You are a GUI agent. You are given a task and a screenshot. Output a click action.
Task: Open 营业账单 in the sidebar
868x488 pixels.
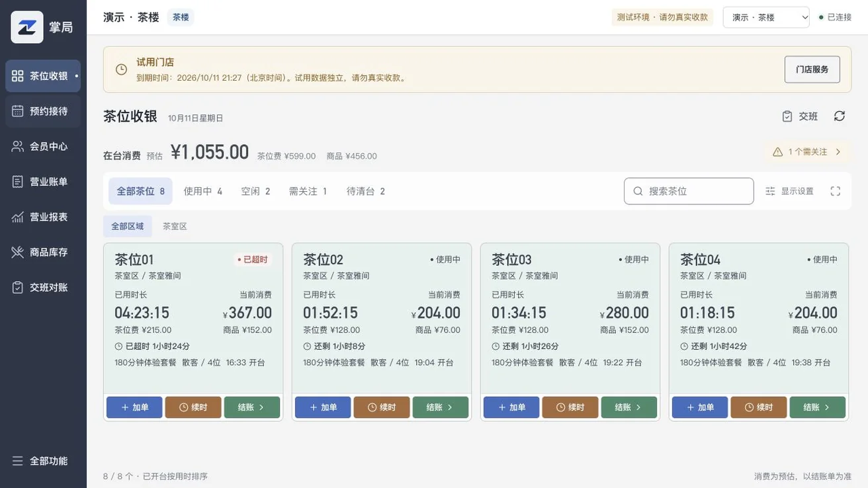click(43, 181)
